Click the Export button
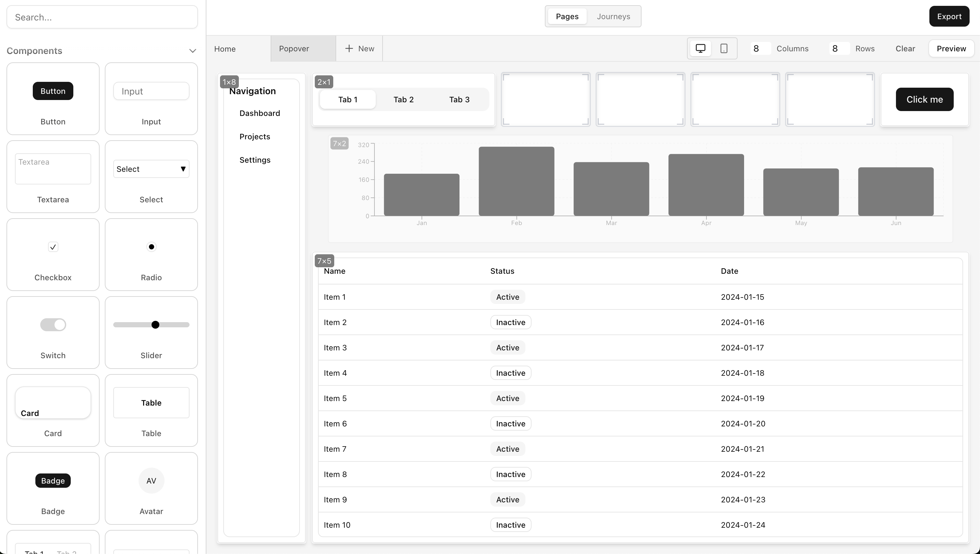 [949, 16]
